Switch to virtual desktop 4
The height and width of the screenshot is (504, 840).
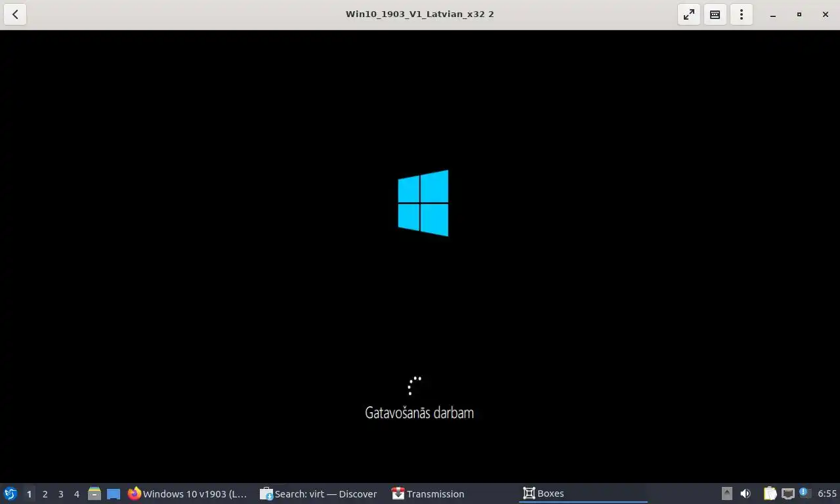76,493
